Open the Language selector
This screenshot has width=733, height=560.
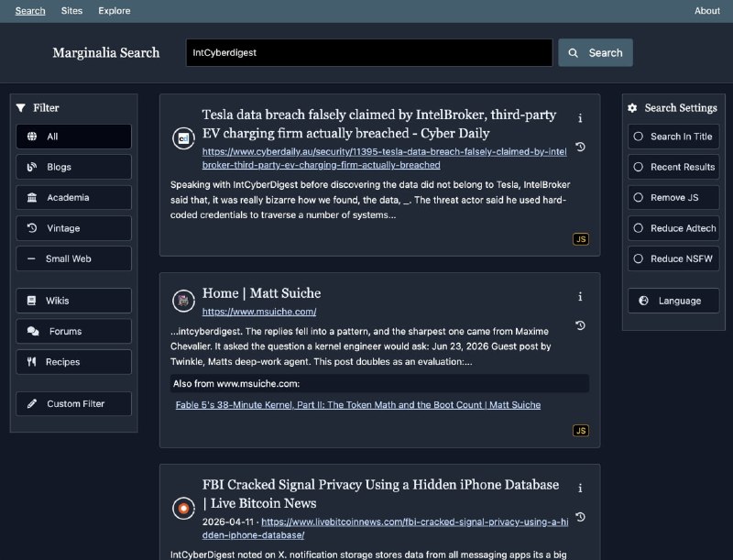coord(673,301)
